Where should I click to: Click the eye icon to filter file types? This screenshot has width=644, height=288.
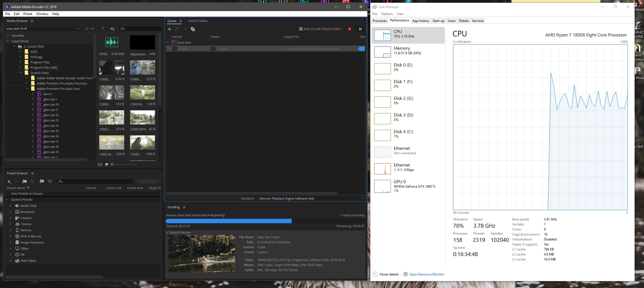click(x=112, y=29)
